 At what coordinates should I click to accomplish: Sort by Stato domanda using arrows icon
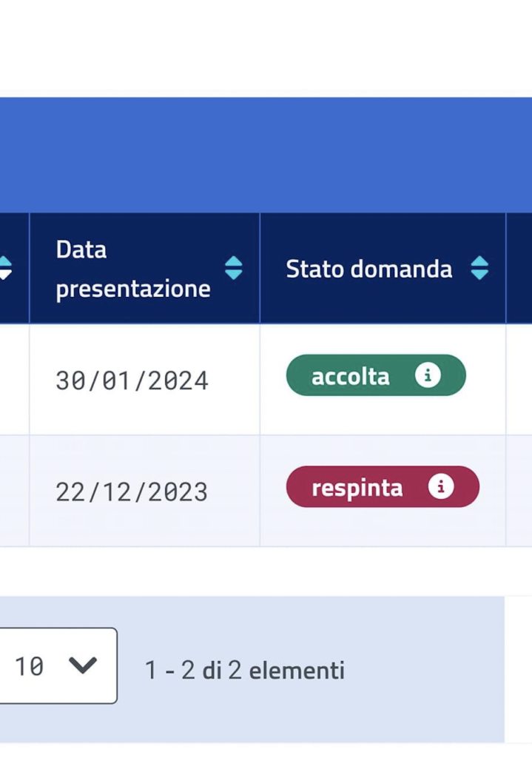[479, 268]
